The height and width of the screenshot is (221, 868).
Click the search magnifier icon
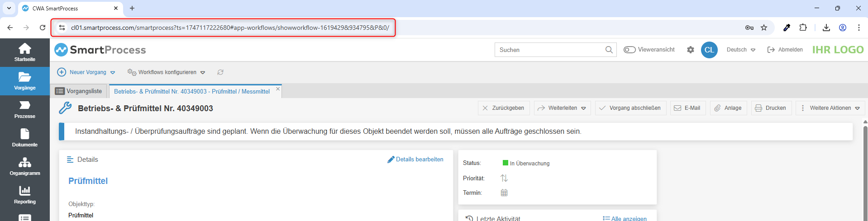click(609, 50)
